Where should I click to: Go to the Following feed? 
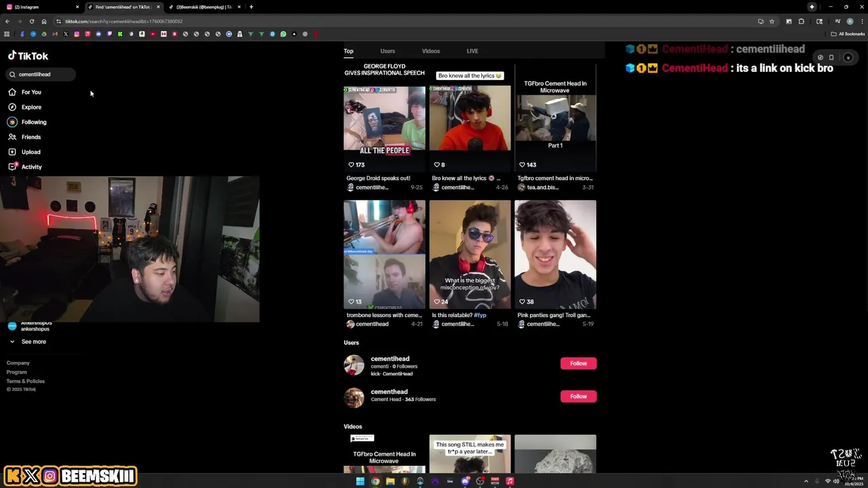(27, 122)
